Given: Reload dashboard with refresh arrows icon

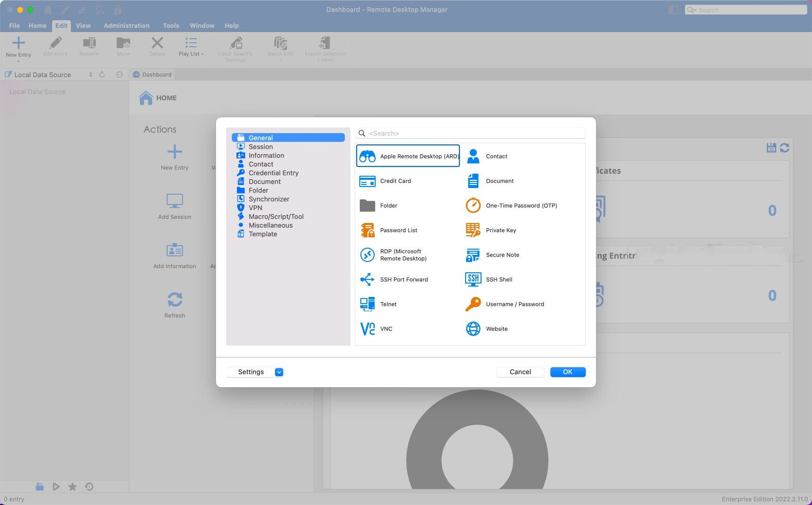Looking at the screenshot, I should (x=784, y=148).
